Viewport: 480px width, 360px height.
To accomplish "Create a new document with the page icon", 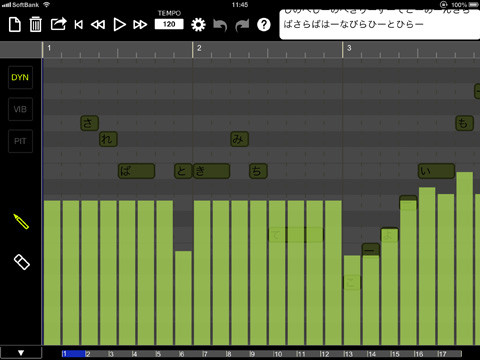I will pos(15,25).
